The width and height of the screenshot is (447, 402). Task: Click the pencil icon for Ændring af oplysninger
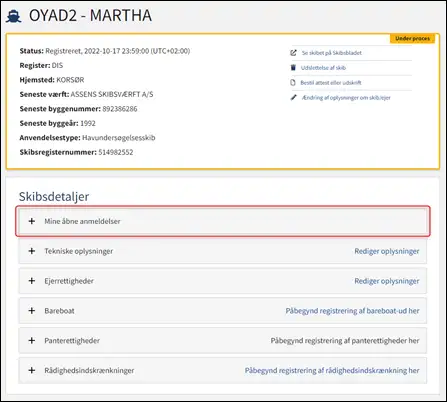293,97
